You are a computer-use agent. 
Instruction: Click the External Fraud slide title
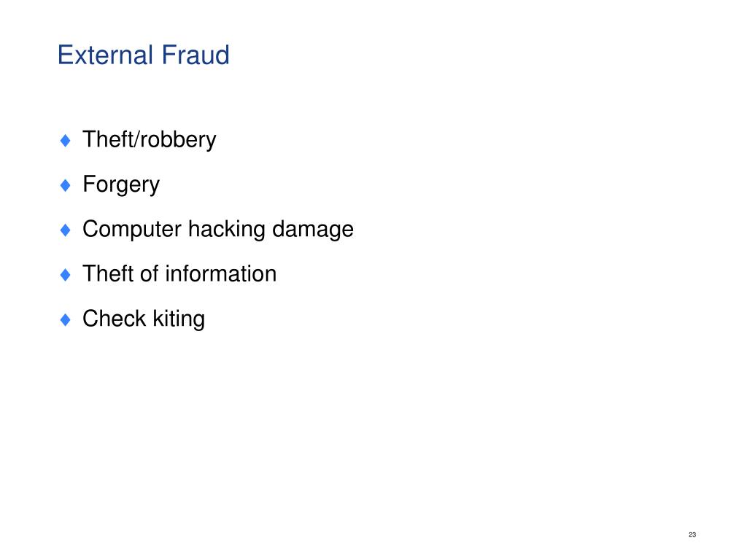pyautogui.click(x=144, y=55)
